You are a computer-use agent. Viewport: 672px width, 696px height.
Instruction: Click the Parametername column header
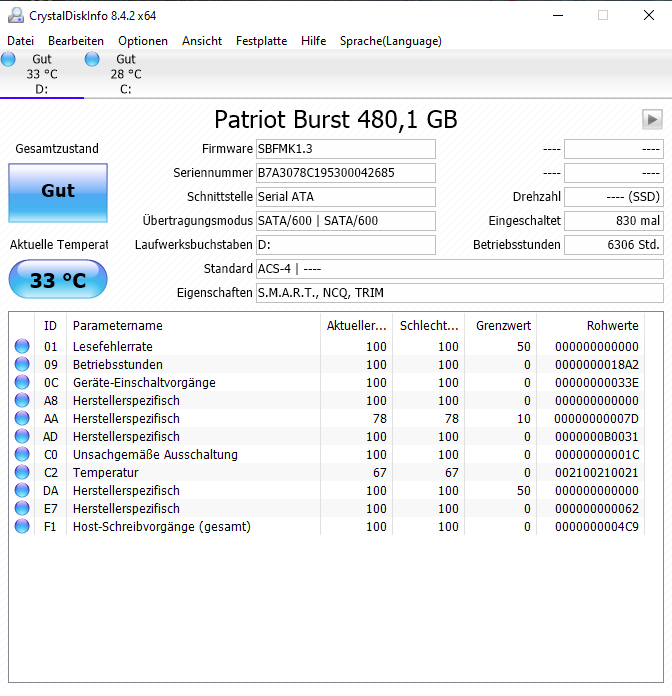193,326
